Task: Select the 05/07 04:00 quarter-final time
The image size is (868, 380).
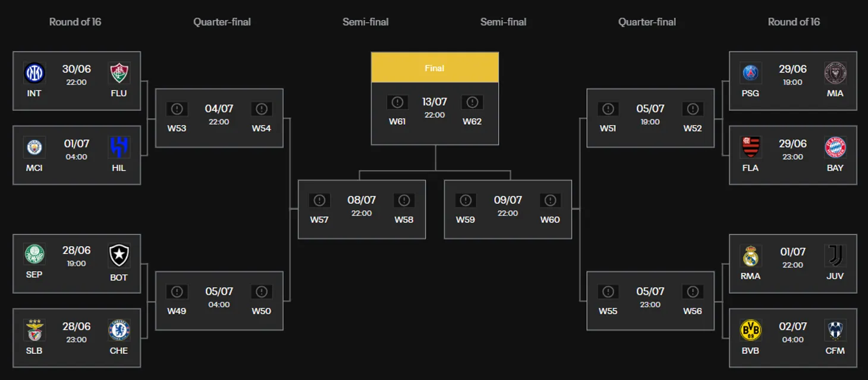Action: (x=219, y=304)
